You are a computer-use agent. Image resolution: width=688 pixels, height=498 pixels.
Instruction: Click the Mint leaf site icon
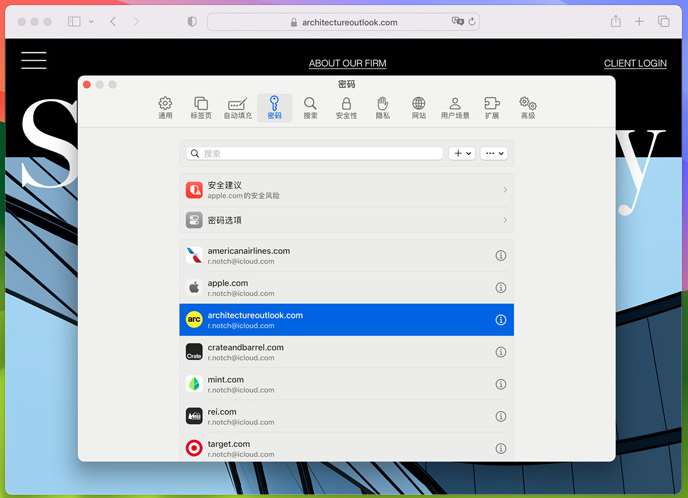tap(194, 384)
